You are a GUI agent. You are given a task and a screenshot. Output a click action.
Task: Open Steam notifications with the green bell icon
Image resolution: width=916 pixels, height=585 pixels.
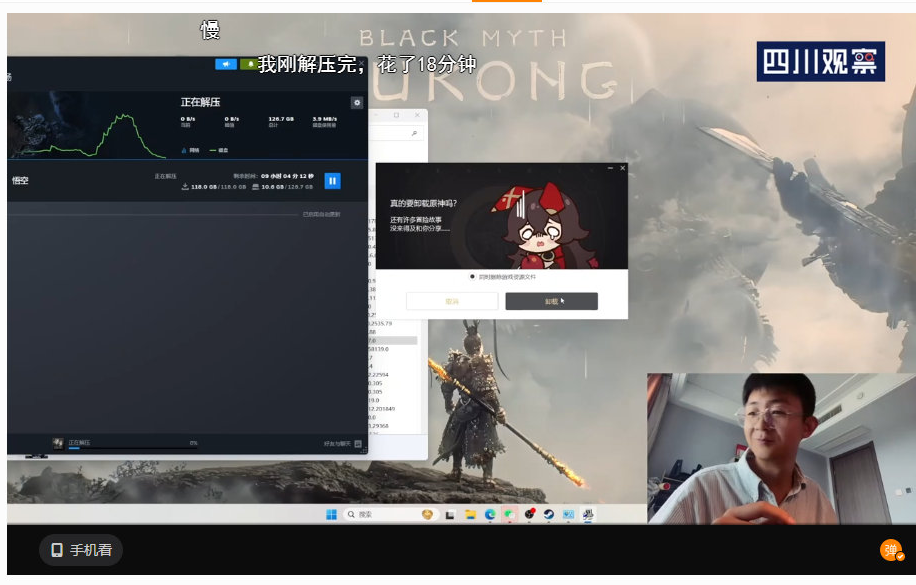[250, 64]
